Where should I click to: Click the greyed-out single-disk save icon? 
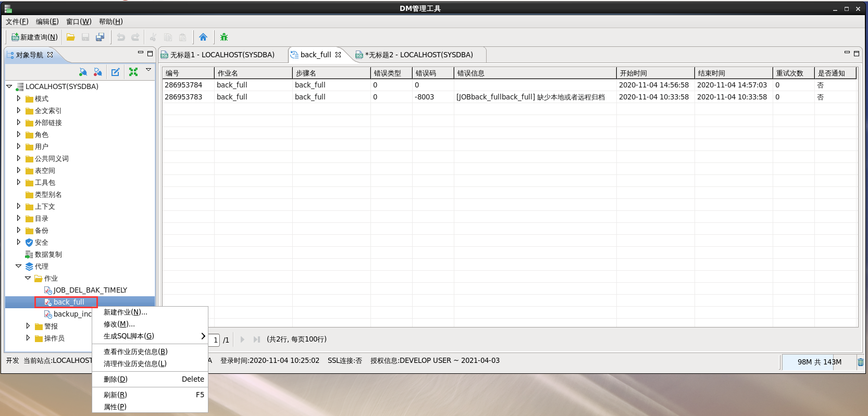(85, 37)
